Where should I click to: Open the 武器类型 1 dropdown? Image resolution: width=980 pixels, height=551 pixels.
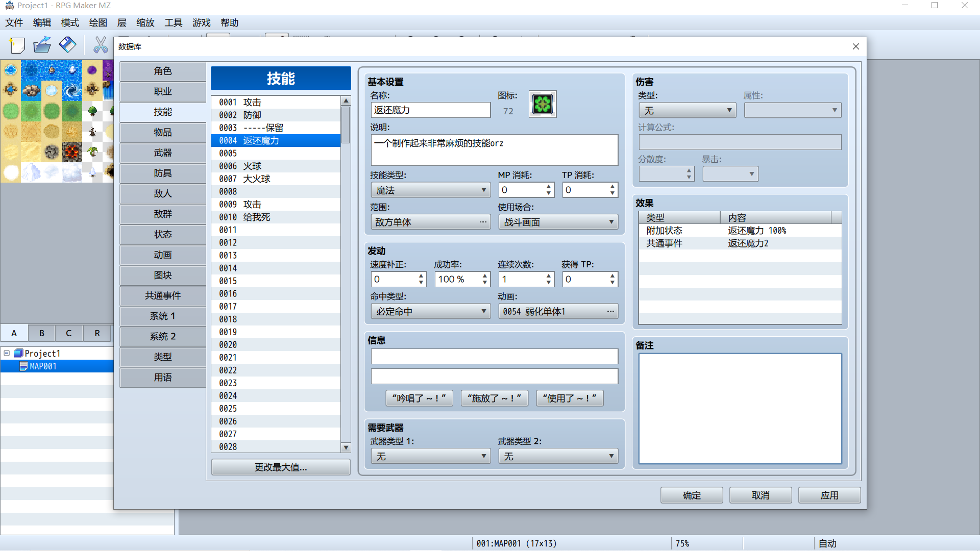[x=431, y=456]
